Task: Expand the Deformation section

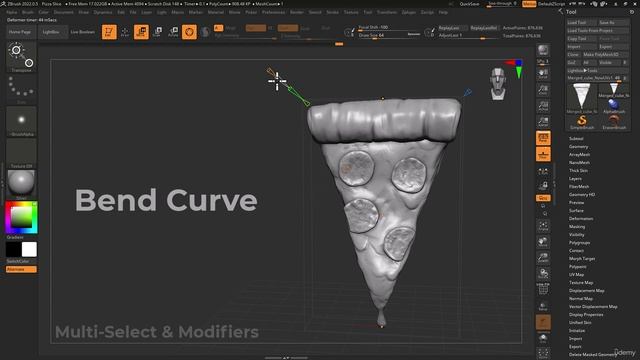Action: click(581, 219)
